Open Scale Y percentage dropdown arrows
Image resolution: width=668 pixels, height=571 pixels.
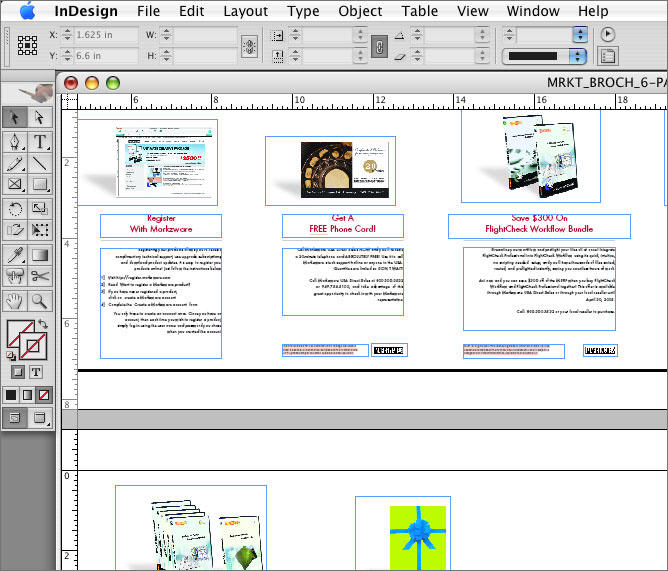[360, 56]
